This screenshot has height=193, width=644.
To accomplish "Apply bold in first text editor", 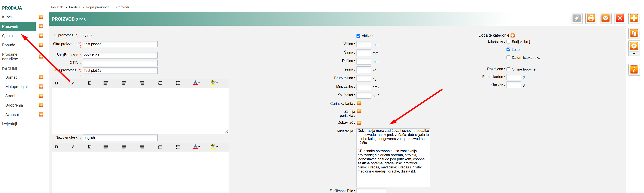I will pyautogui.click(x=56, y=83).
